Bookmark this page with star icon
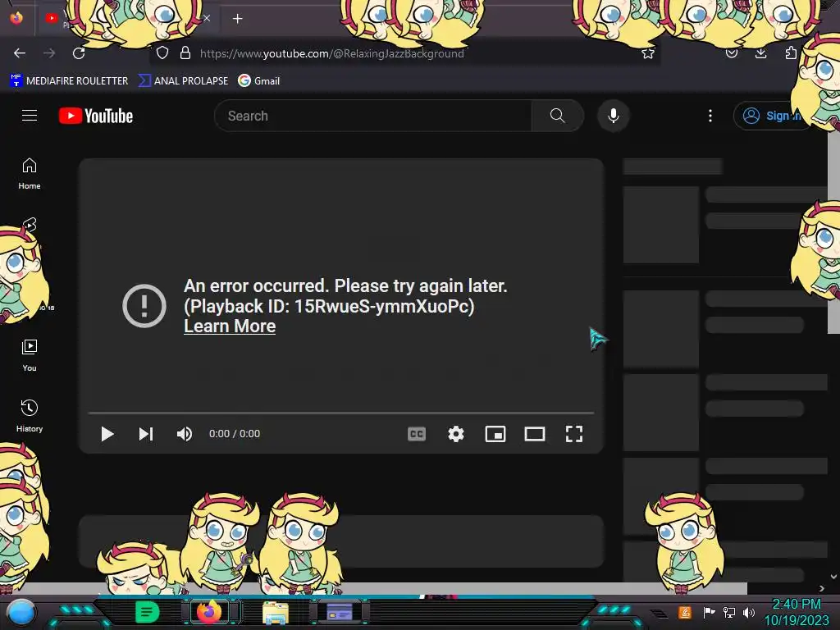 coord(648,53)
